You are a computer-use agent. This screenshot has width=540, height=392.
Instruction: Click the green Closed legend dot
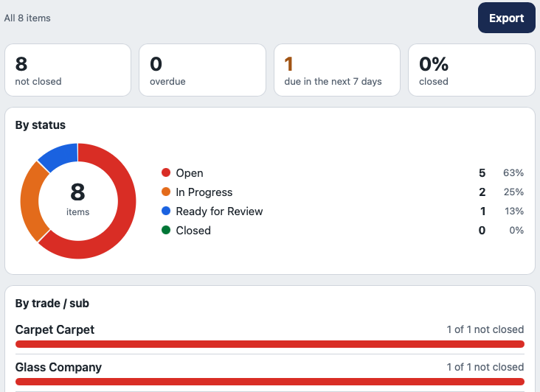click(166, 230)
